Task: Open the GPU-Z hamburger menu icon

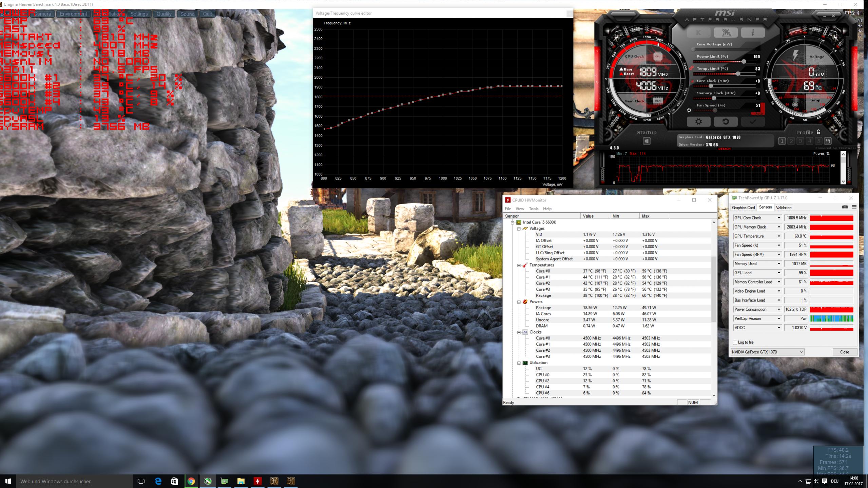Action: pos(854,207)
